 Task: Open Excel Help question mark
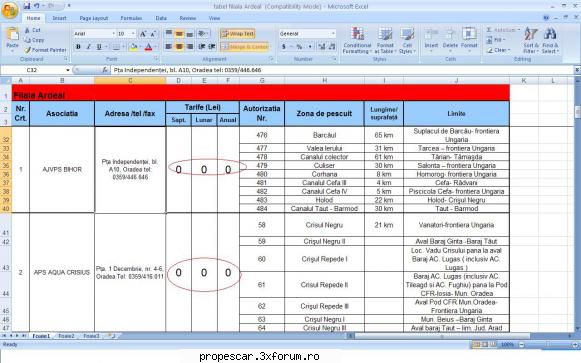point(546,18)
